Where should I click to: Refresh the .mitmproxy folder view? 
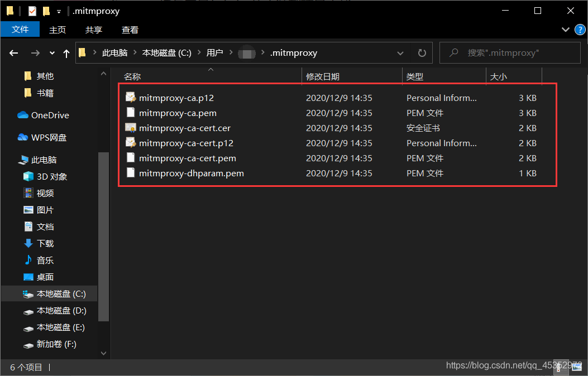click(422, 53)
